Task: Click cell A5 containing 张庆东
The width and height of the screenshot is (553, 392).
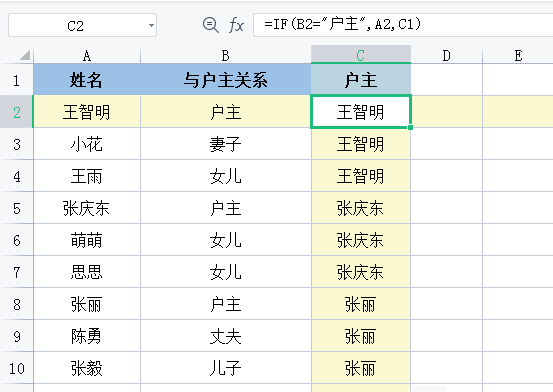Action: point(87,208)
